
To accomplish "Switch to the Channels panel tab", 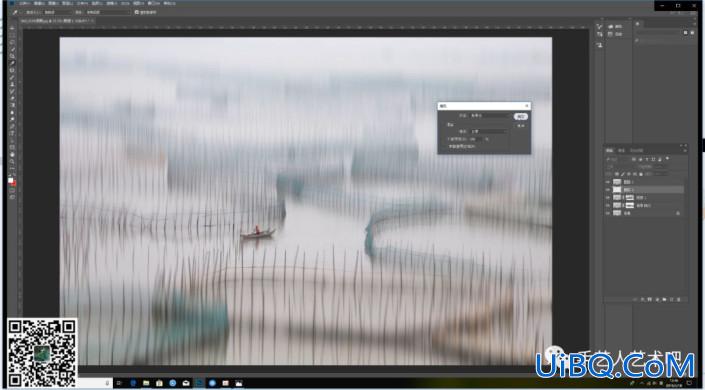I will tap(621, 150).
